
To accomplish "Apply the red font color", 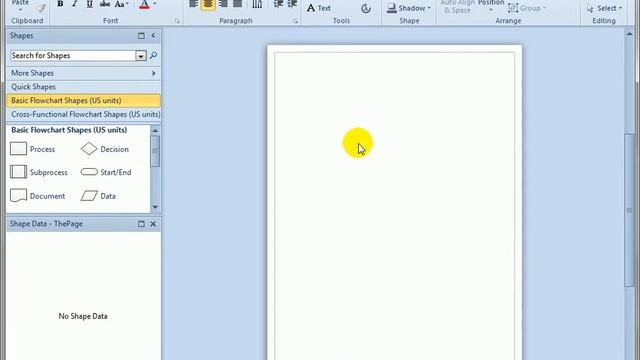I will [144, 4].
